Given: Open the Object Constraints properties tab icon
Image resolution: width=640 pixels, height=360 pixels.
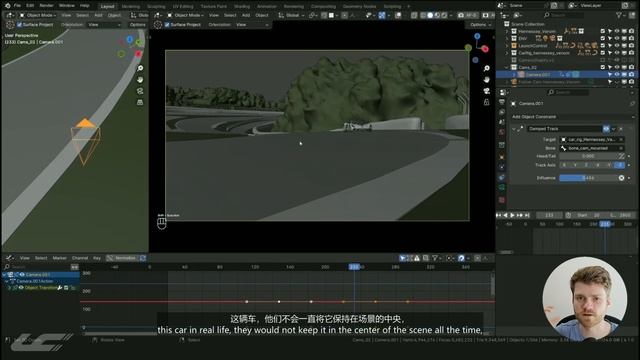Looking at the screenshot, I should click(502, 177).
